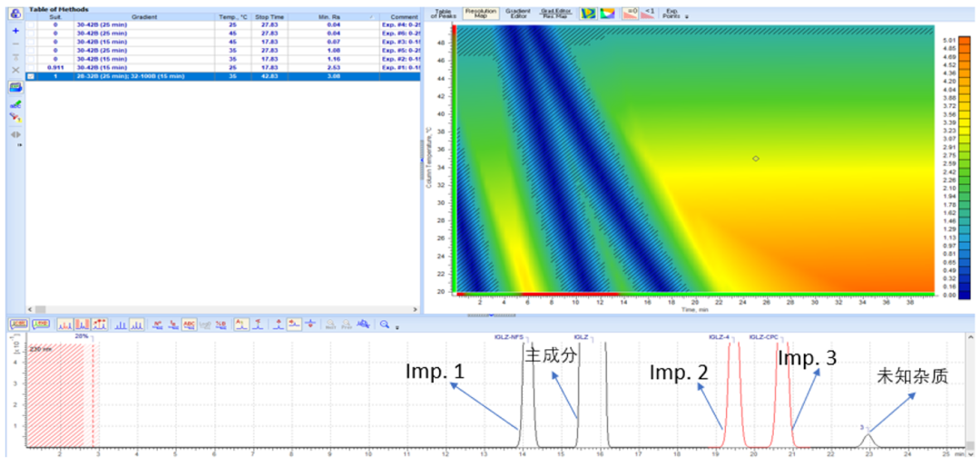The height and width of the screenshot is (466, 980).
Task: Open the Gradient Editor tab
Action: (517, 13)
